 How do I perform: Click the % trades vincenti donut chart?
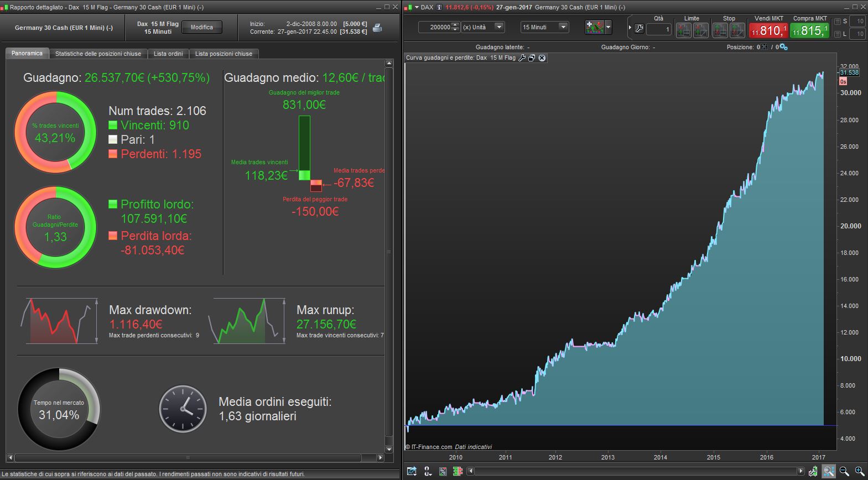click(x=55, y=132)
